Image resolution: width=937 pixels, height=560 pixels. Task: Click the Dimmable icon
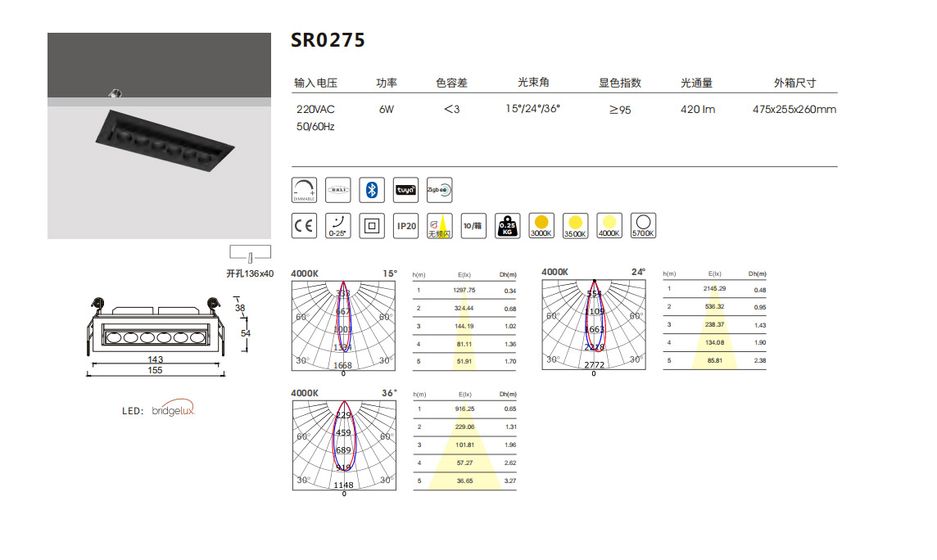(x=304, y=190)
